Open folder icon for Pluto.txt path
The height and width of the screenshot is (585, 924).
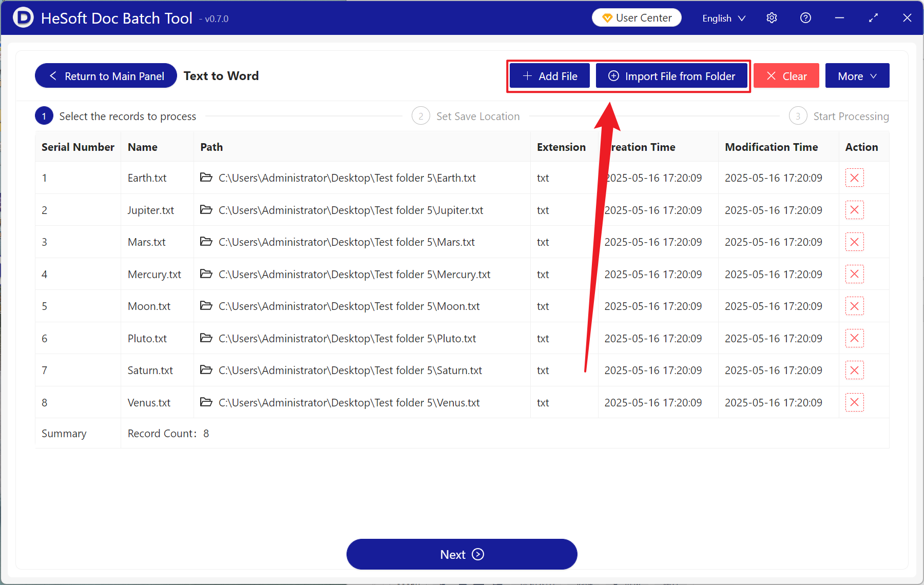point(206,338)
